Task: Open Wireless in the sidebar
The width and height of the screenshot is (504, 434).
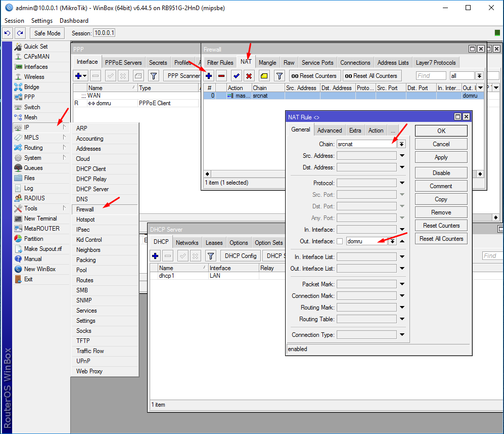Action: click(x=34, y=77)
